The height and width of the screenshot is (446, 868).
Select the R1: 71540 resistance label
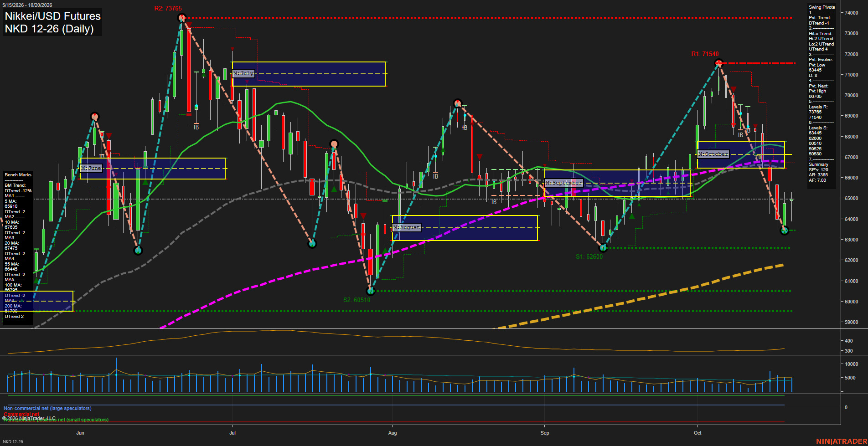click(x=705, y=54)
